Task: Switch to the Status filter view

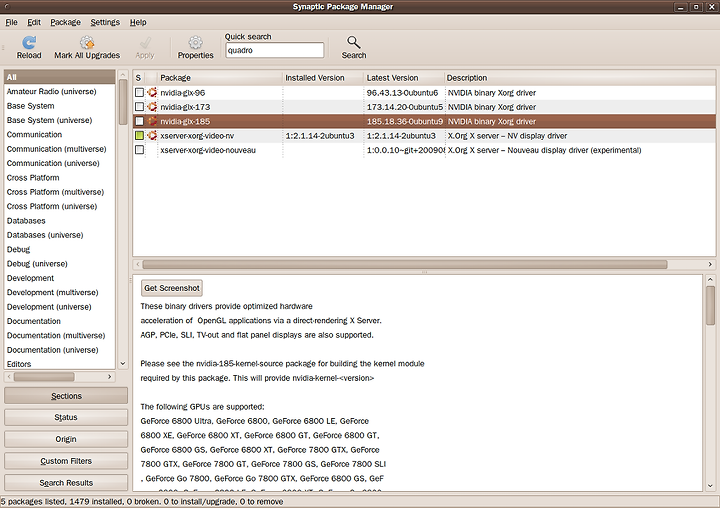Action: pyautogui.click(x=66, y=417)
